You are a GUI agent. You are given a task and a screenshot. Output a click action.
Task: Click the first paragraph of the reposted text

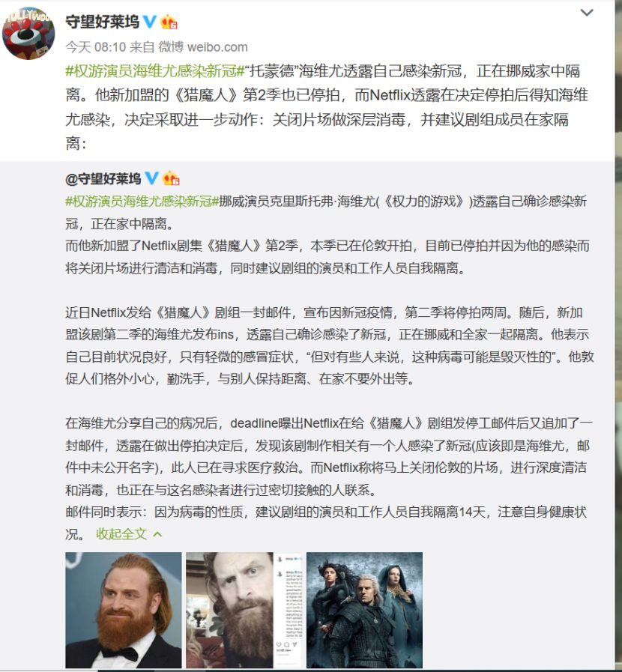pos(328,234)
